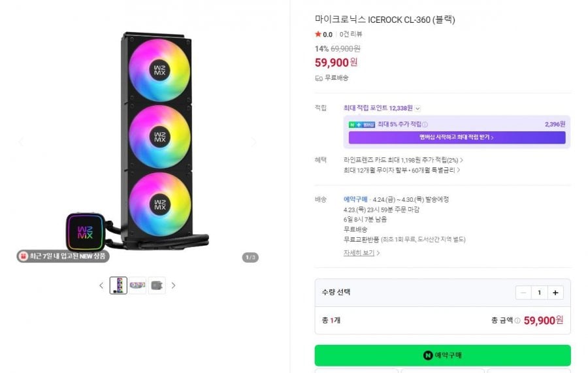Click the plus icon to increase quantity

[555, 293]
